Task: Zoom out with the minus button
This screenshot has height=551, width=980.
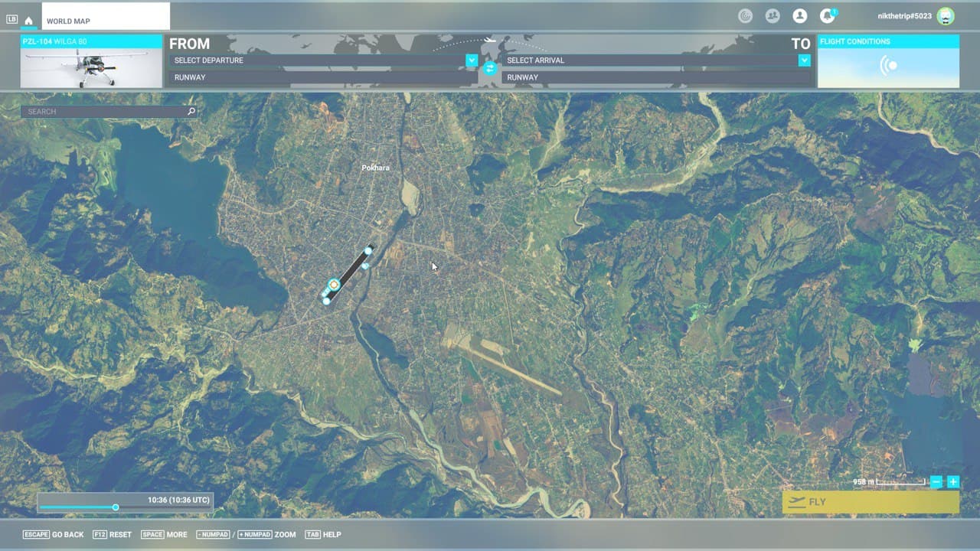Action: pos(936,482)
